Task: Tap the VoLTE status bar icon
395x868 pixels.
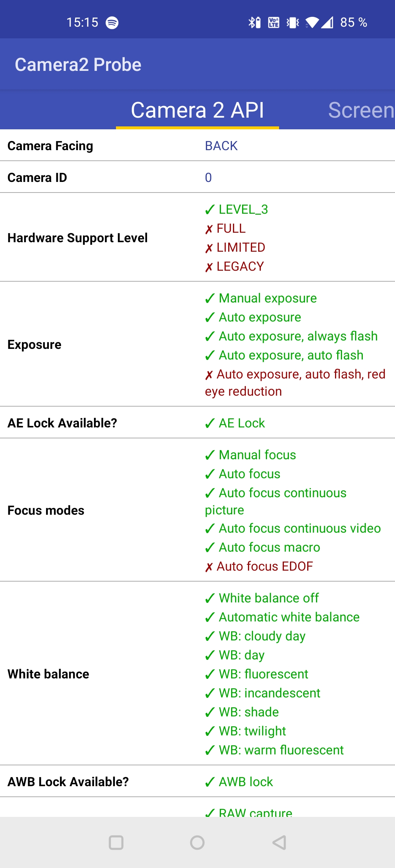Action: point(274,23)
